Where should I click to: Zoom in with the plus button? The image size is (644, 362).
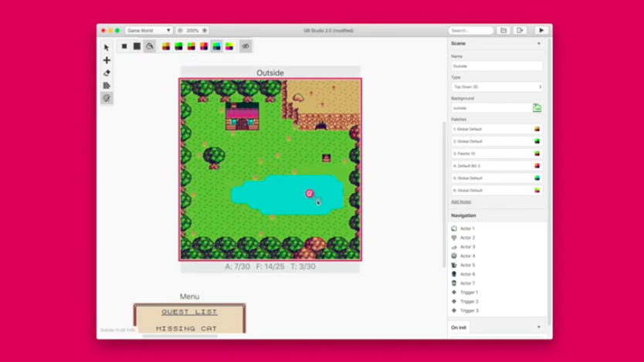[x=205, y=30]
